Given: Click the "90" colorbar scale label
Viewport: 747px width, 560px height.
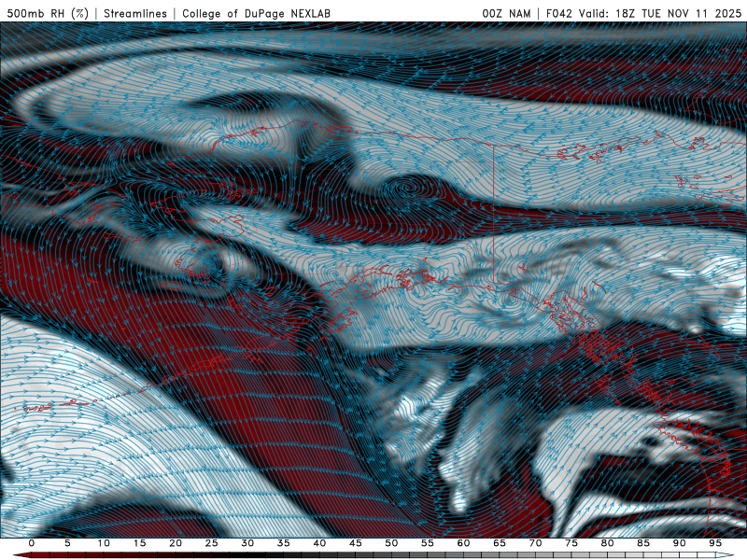Looking at the screenshot, I should click(x=679, y=543).
